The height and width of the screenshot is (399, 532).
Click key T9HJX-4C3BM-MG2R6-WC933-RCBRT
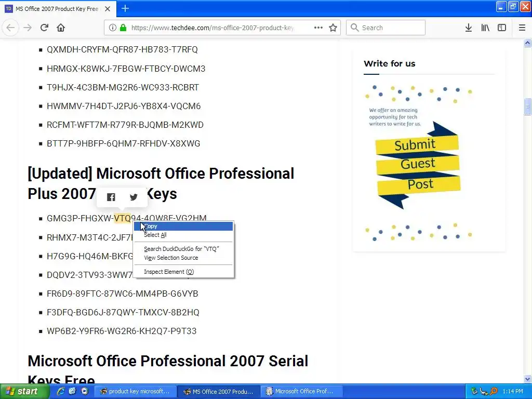click(x=123, y=87)
